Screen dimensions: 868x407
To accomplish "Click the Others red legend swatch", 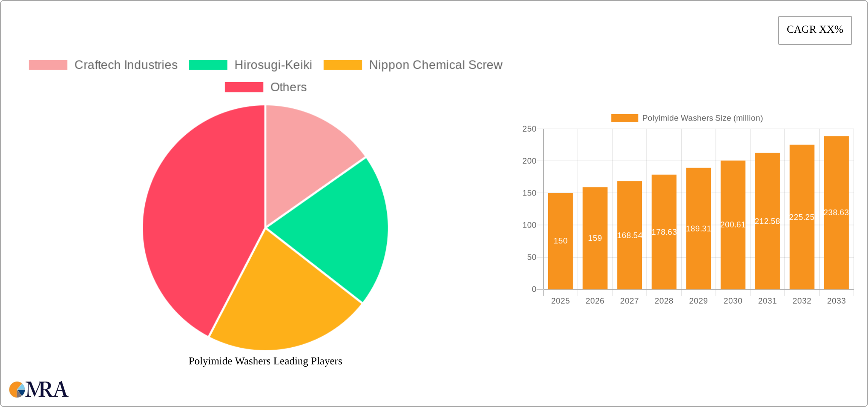I will tap(244, 87).
